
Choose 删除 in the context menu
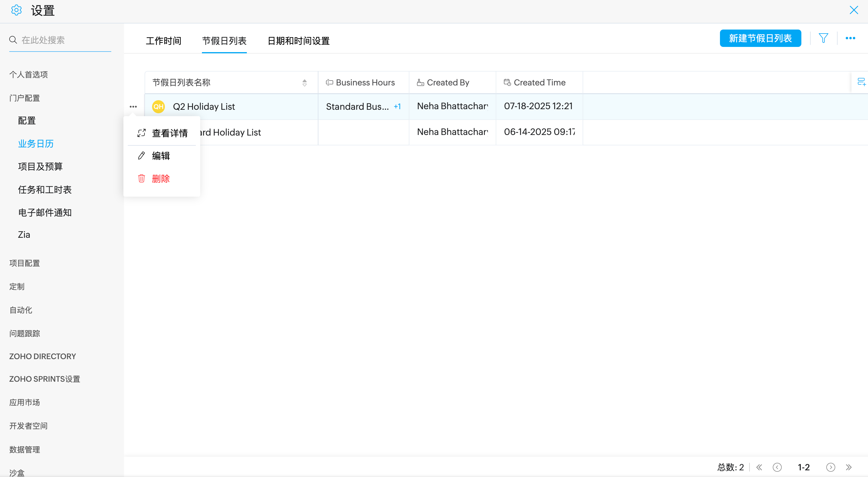pos(161,178)
